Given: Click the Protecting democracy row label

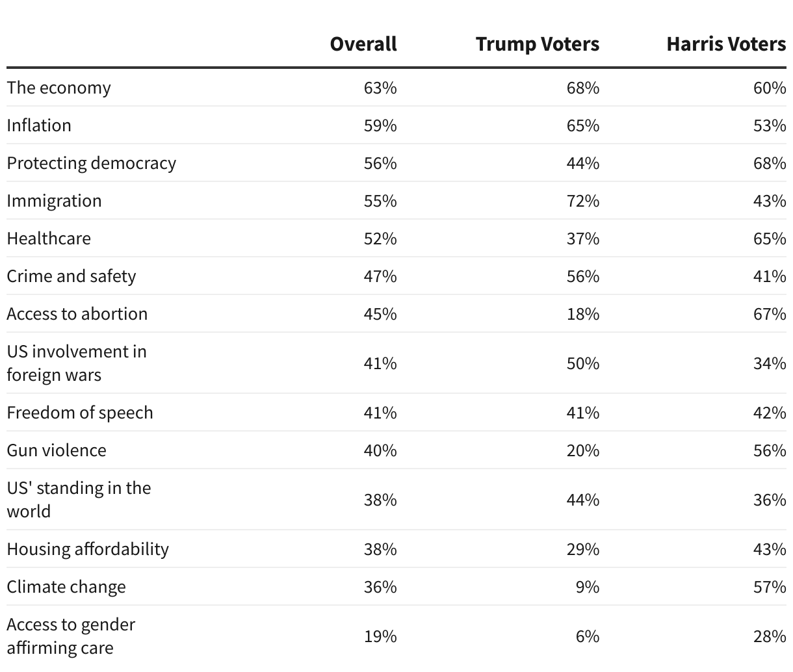Looking at the screenshot, I should 92,163.
